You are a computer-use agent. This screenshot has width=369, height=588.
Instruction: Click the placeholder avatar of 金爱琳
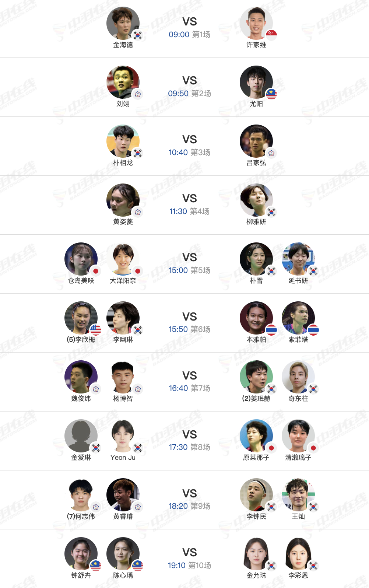(x=81, y=436)
